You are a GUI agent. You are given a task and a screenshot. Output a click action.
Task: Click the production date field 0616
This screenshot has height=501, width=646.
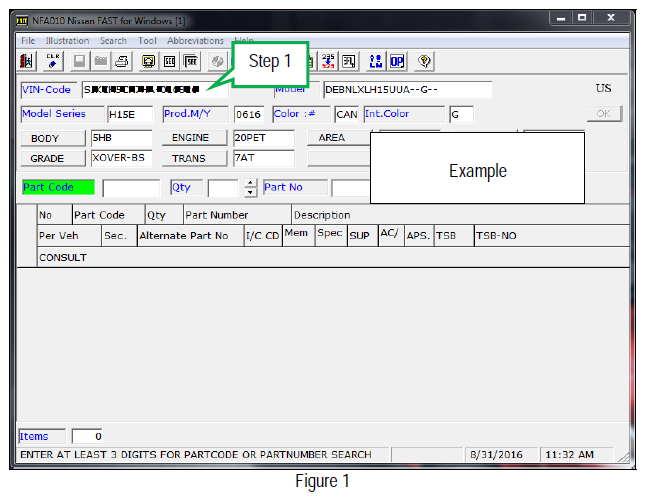tap(248, 114)
